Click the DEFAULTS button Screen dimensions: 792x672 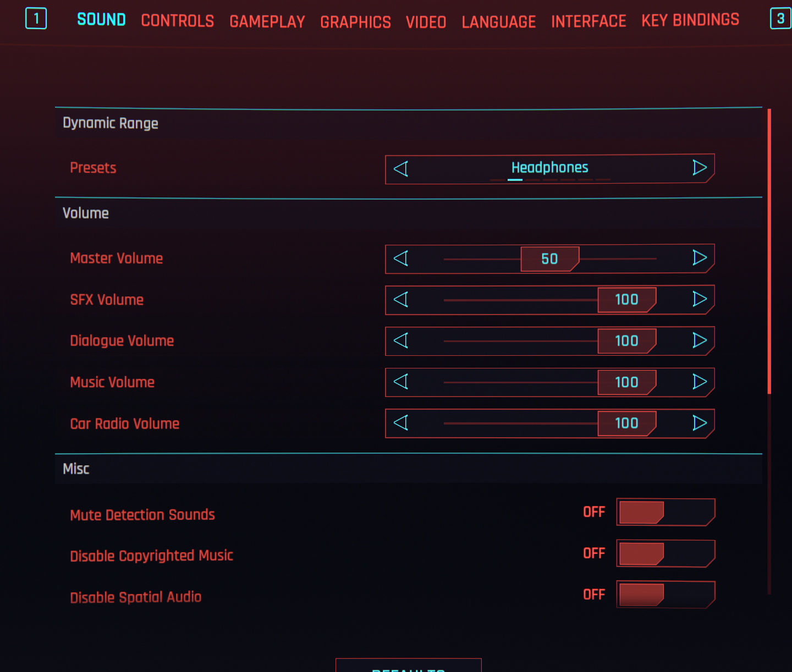(408, 668)
